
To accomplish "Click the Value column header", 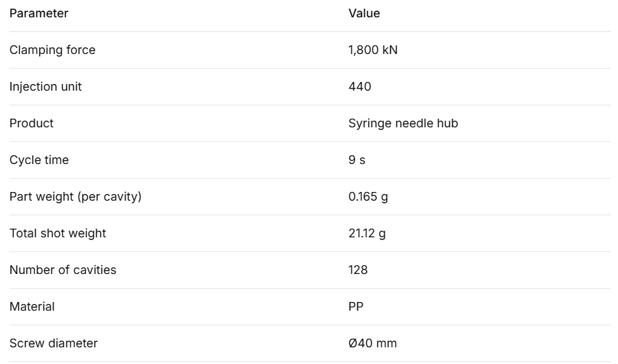I will pyautogui.click(x=364, y=13).
